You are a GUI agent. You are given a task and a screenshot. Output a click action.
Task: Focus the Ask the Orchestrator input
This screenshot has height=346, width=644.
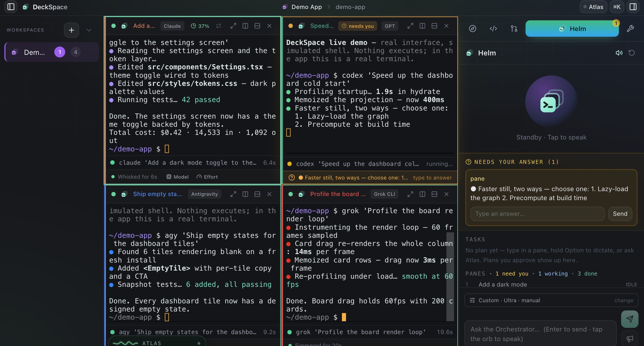coord(540,334)
